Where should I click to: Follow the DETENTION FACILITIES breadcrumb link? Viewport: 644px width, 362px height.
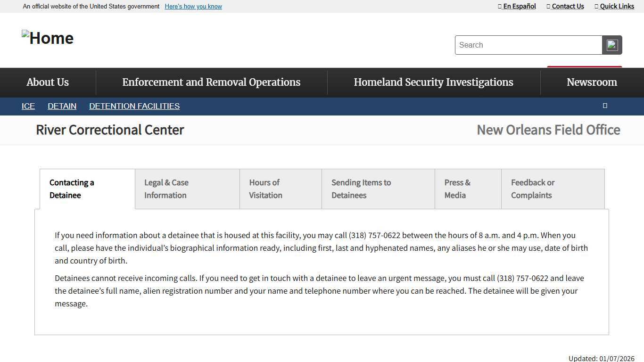(x=134, y=106)
